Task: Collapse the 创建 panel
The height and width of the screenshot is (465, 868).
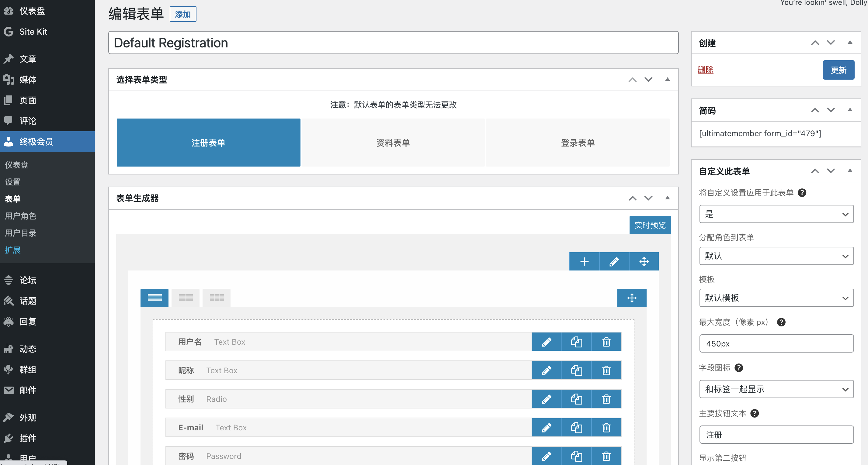Action: (850, 43)
